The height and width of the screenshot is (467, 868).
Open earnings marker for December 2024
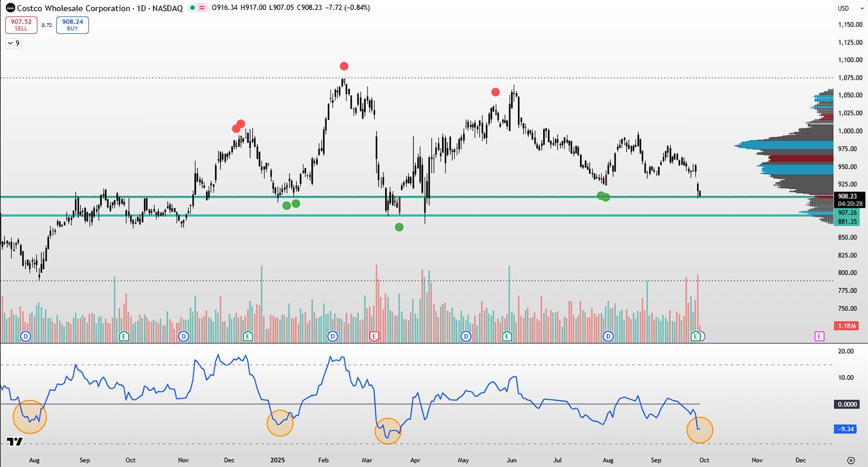[x=248, y=336]
